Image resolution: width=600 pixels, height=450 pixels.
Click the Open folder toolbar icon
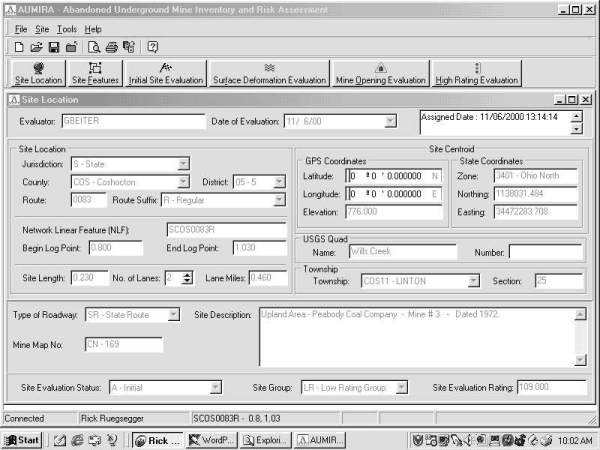[x=37, y=47]
